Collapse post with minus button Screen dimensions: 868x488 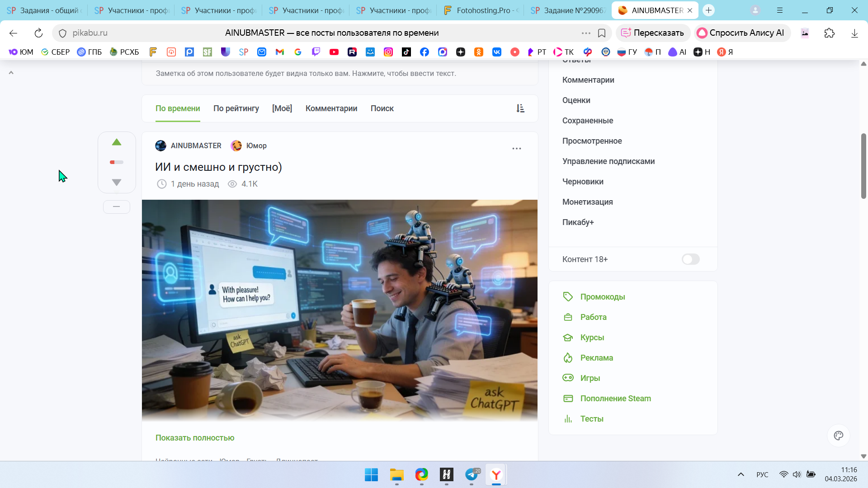pyautogui.click(x=117, y=207)
